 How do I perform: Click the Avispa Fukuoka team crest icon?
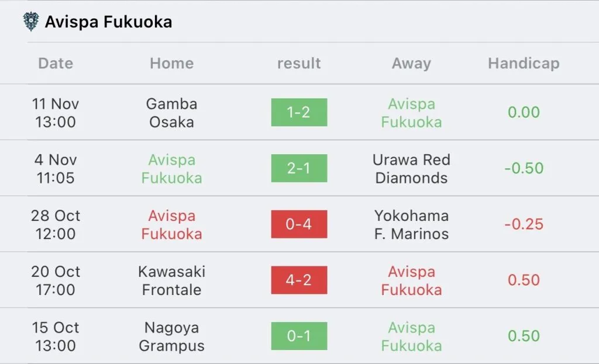(x=30, y=22)
